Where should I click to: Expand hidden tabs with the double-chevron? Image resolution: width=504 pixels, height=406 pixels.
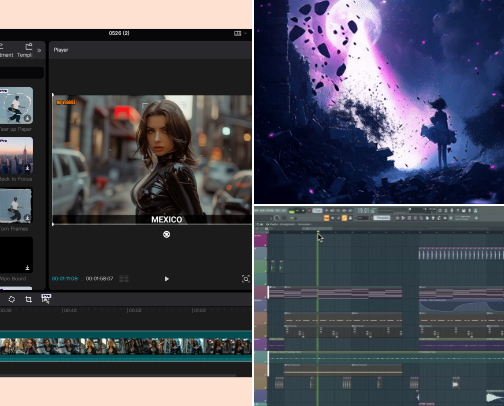(x=39, y=50)
